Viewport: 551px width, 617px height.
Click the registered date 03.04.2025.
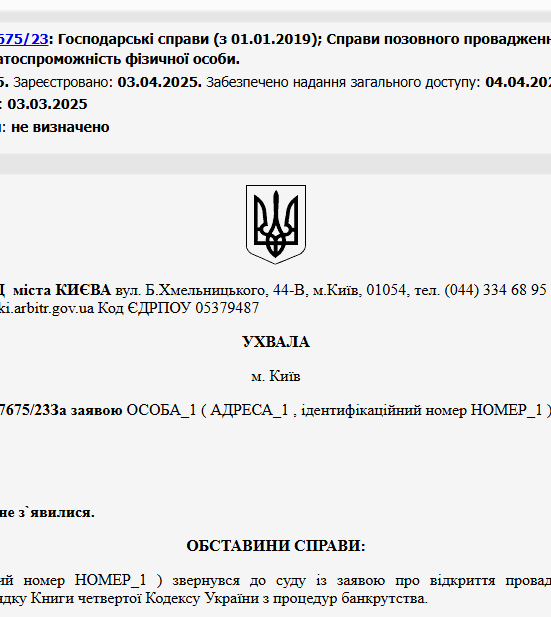click(x=159, y=82)
